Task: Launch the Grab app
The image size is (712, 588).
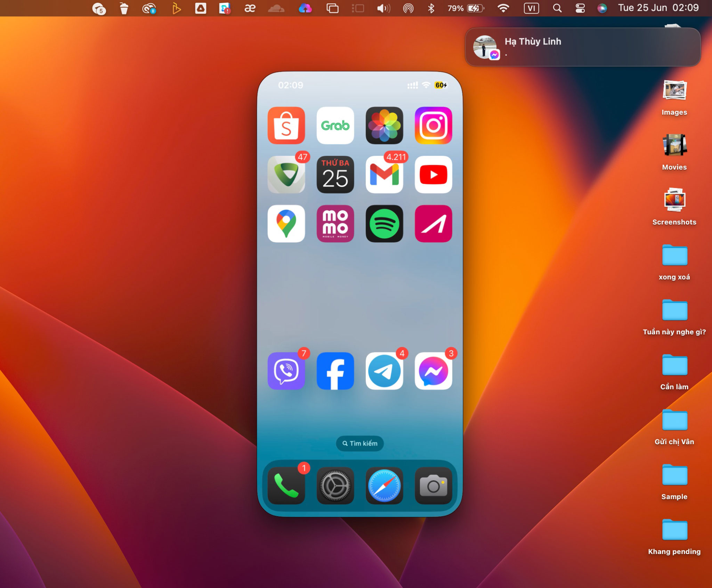Action: pos(335,126)
